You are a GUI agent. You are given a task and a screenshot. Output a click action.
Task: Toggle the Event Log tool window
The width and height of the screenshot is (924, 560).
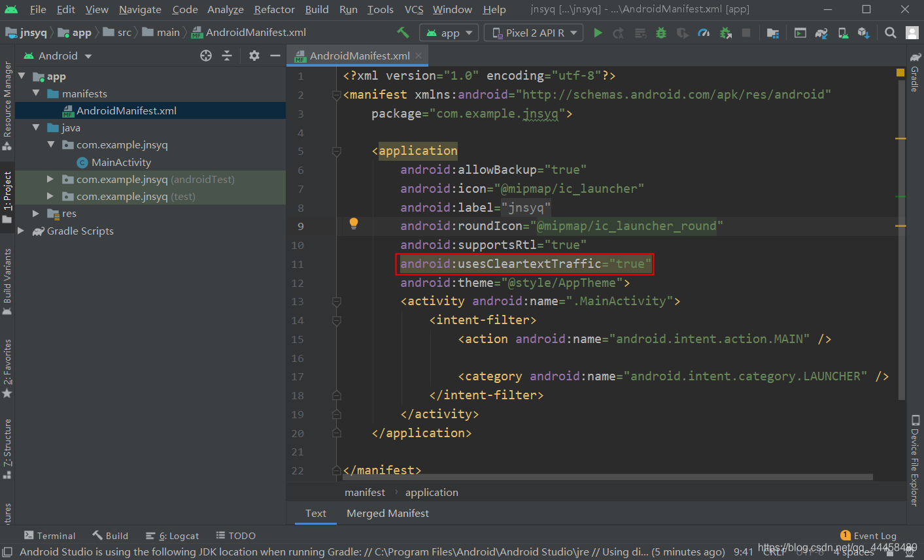868,536
